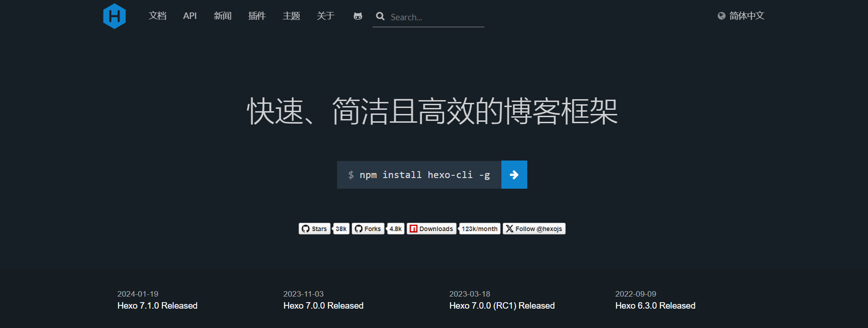Click the 38k stars count
The height and width of the screenshot is (328, 868).
coord(341,229)
